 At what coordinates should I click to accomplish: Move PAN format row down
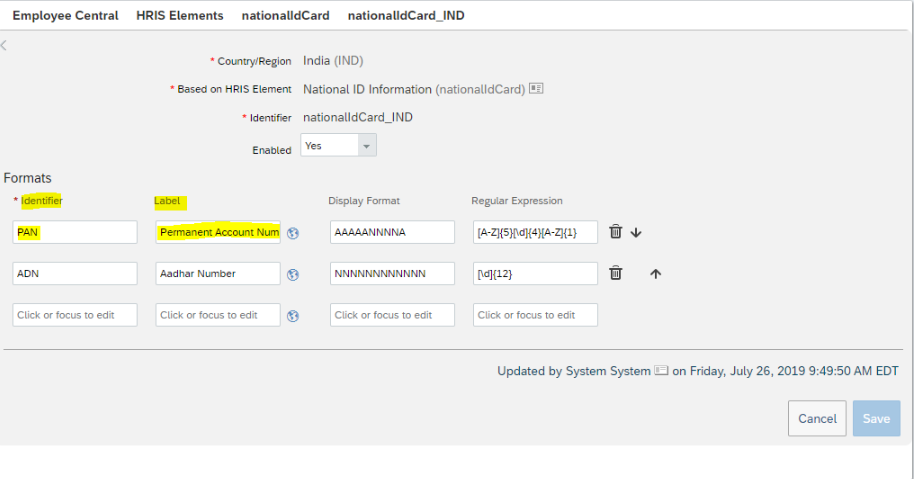coord(636,233)
